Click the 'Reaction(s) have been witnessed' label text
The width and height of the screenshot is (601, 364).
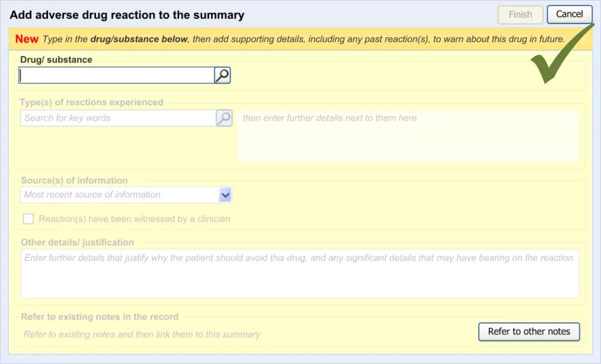pos(135,219)
